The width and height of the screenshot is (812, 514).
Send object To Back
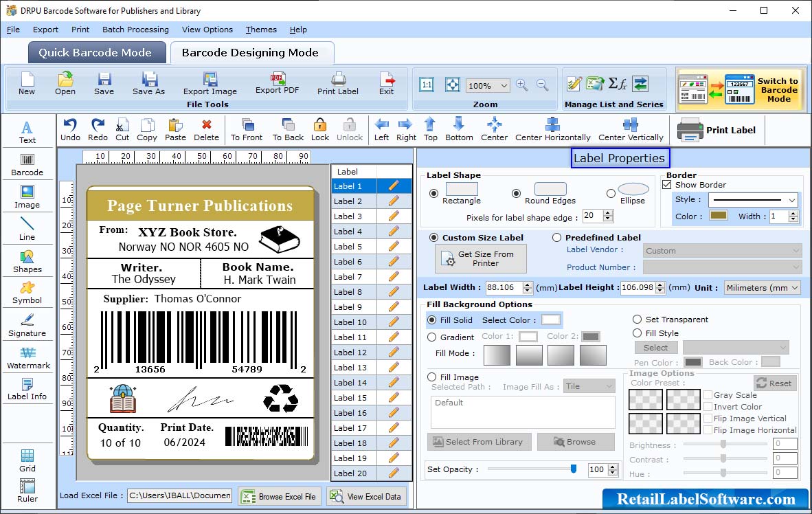click(x=288, y=130)
